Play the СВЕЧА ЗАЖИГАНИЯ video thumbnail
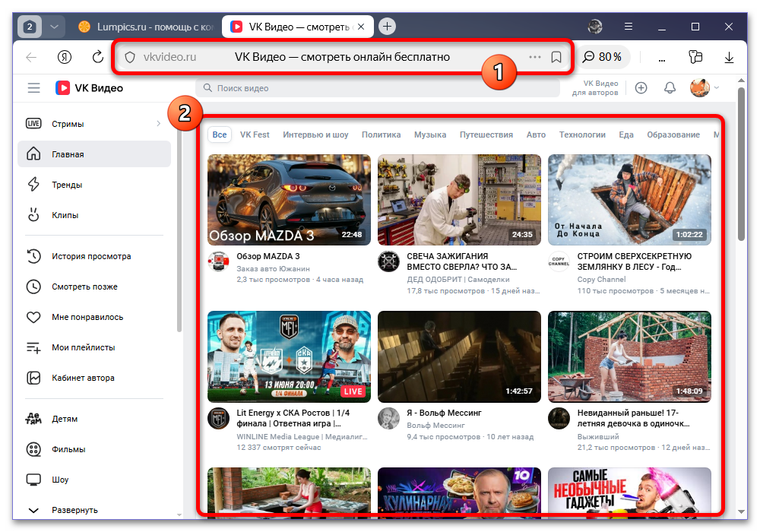 [459, 200]
